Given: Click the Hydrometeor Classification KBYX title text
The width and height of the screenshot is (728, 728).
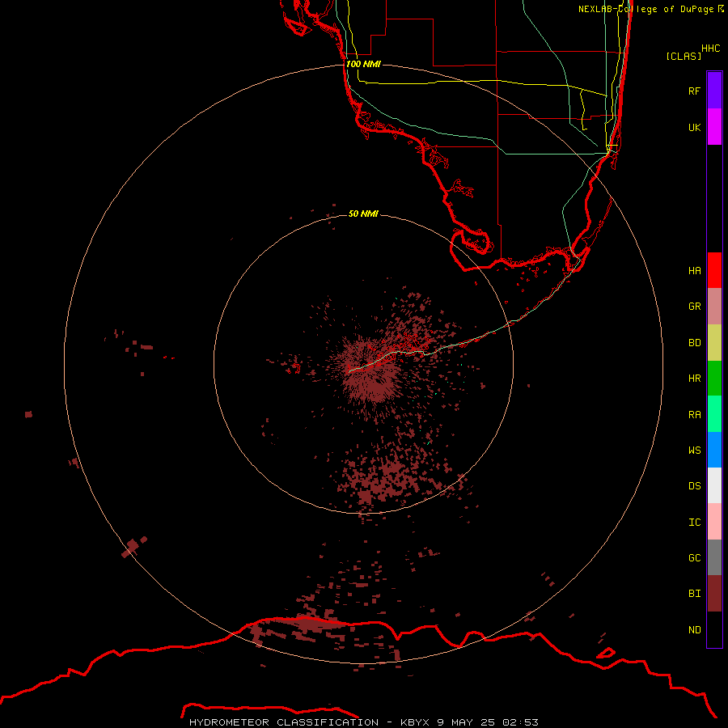Looking at the screenshot, I should coord(363,722).
